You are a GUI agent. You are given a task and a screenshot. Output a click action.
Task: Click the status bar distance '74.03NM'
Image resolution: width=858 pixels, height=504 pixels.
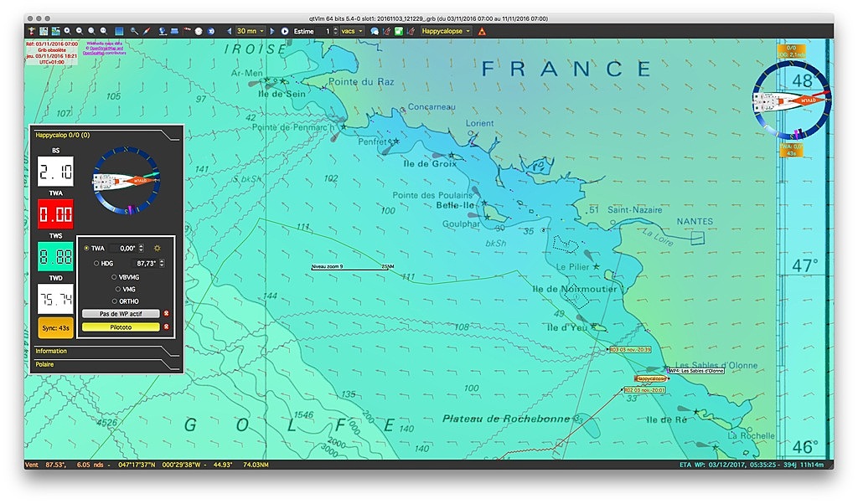pyautogui.click(x=256, y=465)
